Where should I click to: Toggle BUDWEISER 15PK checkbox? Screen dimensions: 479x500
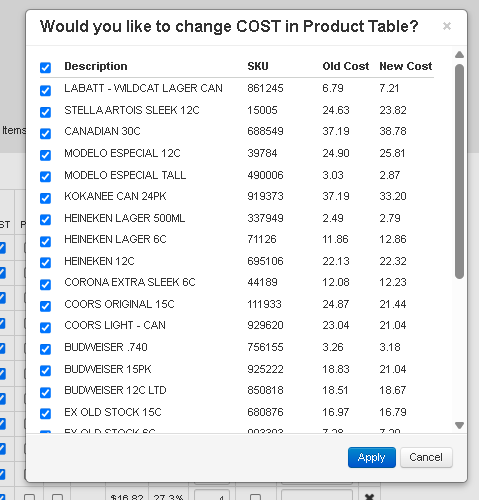click(45, 371)
